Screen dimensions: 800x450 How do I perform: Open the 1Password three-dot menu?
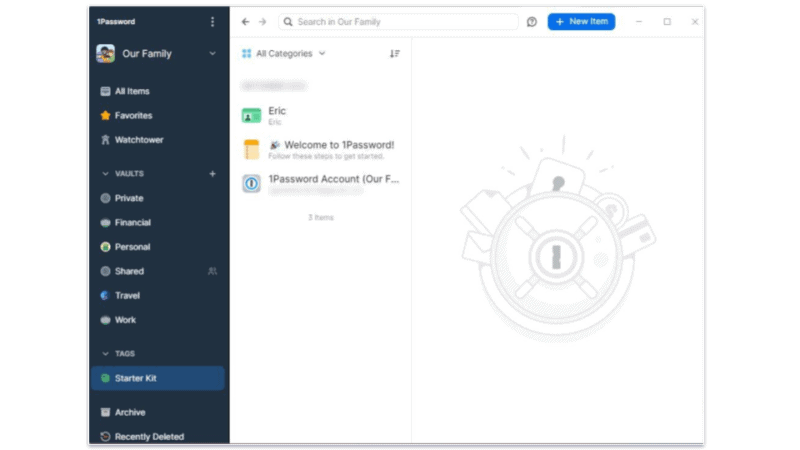point(212,21)
